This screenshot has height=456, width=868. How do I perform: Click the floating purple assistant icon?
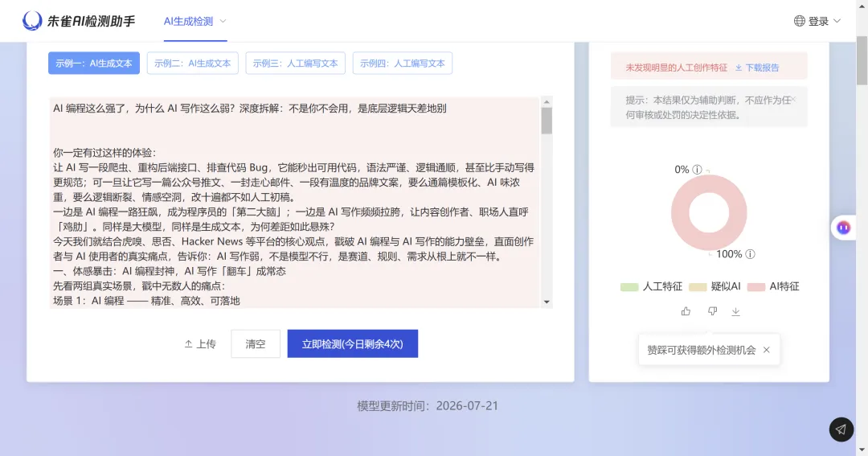click(843, 228)
